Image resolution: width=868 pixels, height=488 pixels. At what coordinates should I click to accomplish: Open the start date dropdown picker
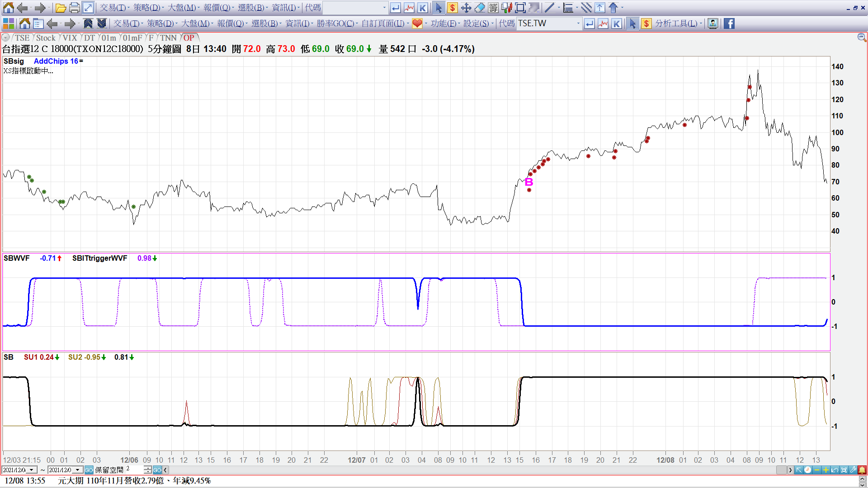32,470
